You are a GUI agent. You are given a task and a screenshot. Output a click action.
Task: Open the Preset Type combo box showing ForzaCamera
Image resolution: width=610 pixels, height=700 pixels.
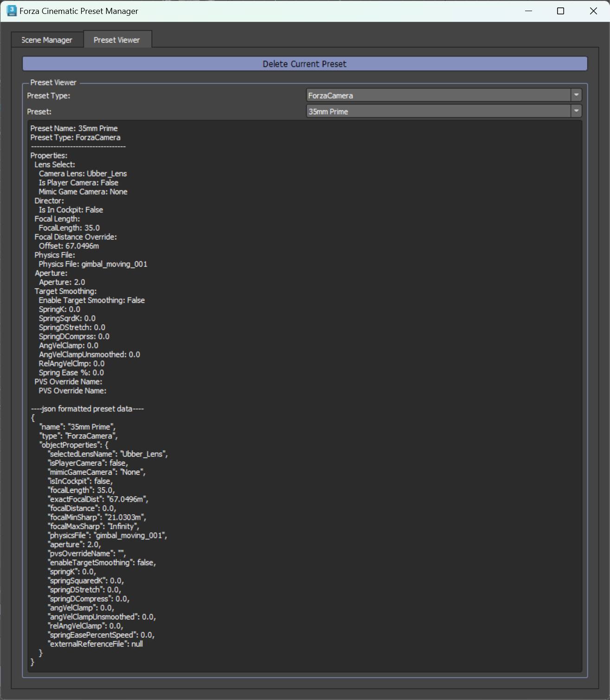pos(443,96)
